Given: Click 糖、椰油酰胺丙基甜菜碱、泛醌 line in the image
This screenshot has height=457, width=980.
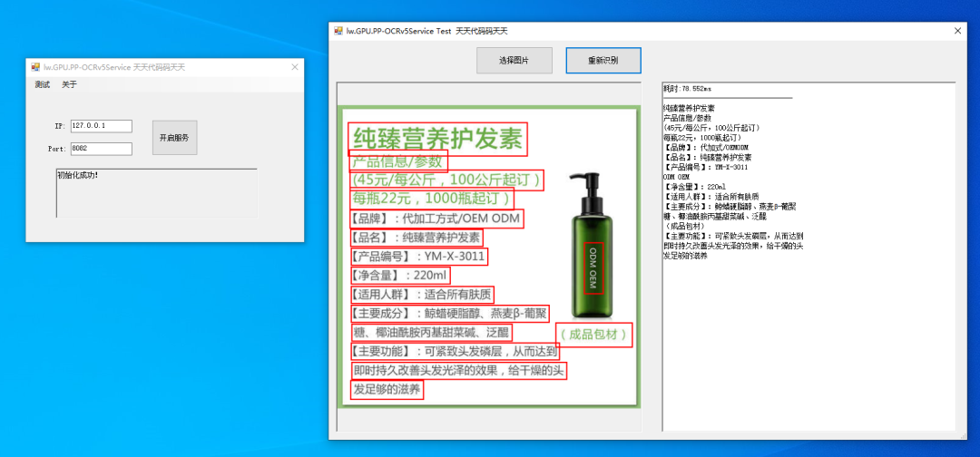Looking at the screenshot, I should (x=431, y=333).
